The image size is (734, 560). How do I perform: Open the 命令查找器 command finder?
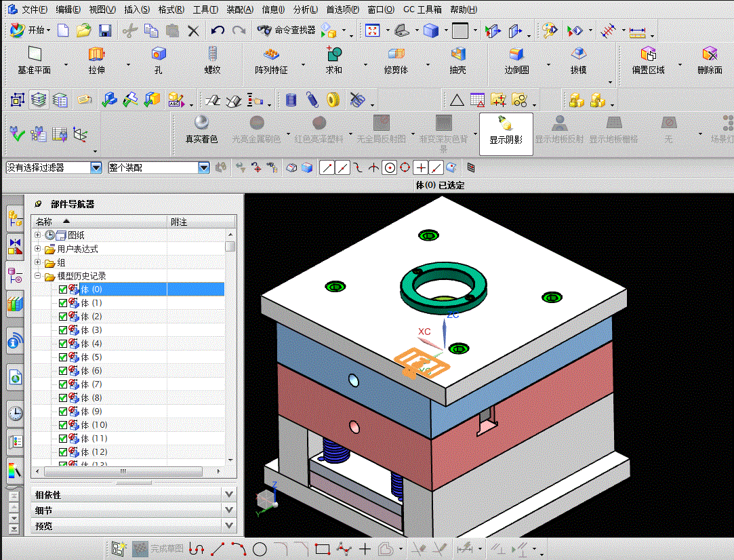coord(287,31)
